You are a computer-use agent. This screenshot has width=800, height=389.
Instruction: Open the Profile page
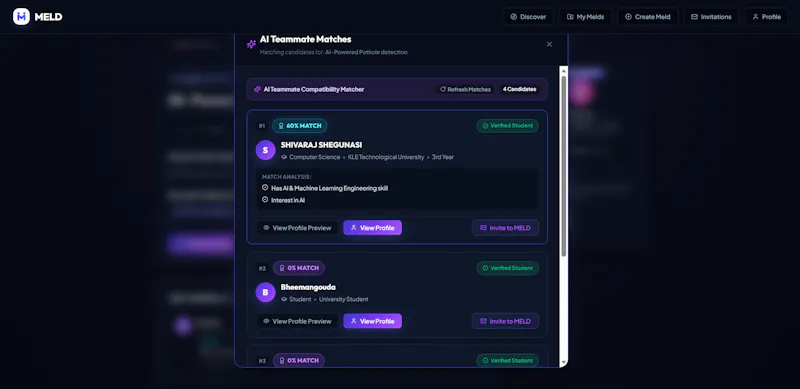tap(766, 17)
